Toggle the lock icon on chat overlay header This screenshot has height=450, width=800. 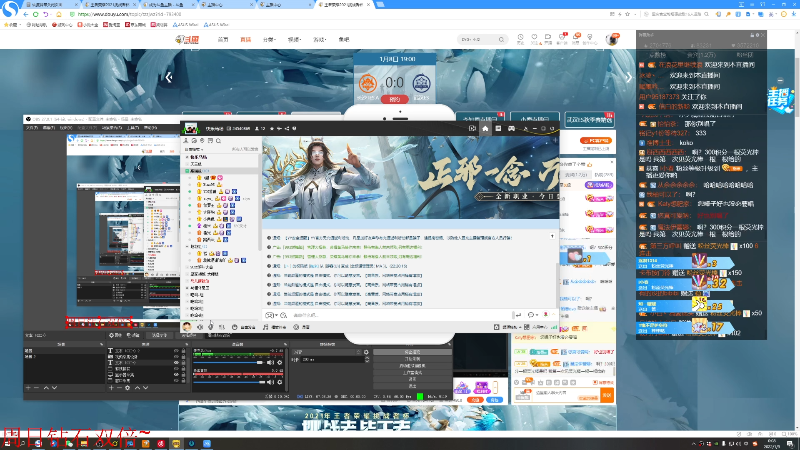[x=752, y=35]
